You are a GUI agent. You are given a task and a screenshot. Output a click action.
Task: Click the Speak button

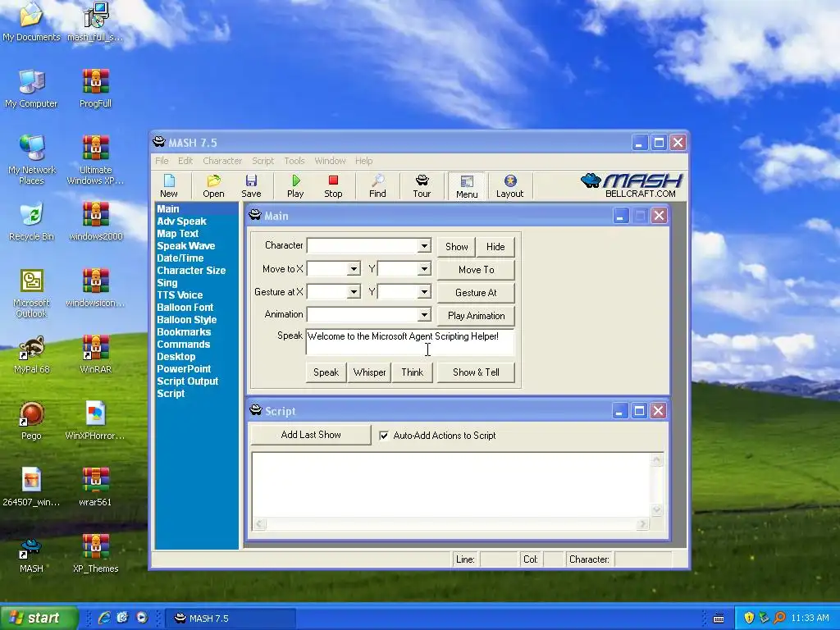coord(326,372)
